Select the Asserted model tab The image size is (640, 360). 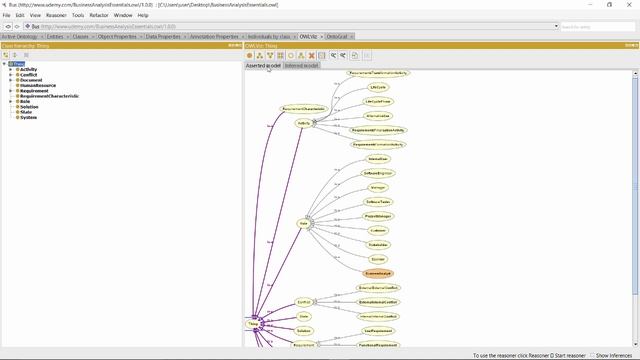tap(263, 65)
